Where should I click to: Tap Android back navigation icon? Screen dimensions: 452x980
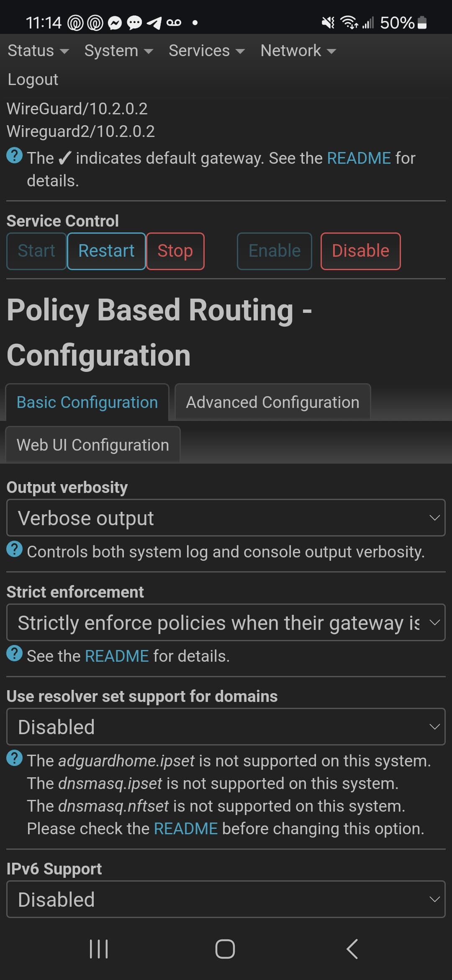tap(352, 949)
